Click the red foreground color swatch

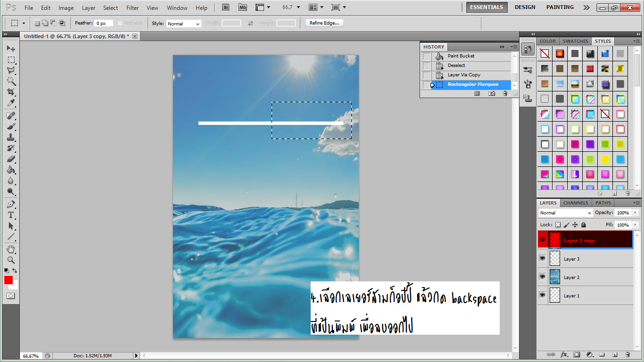coord(8,280)
